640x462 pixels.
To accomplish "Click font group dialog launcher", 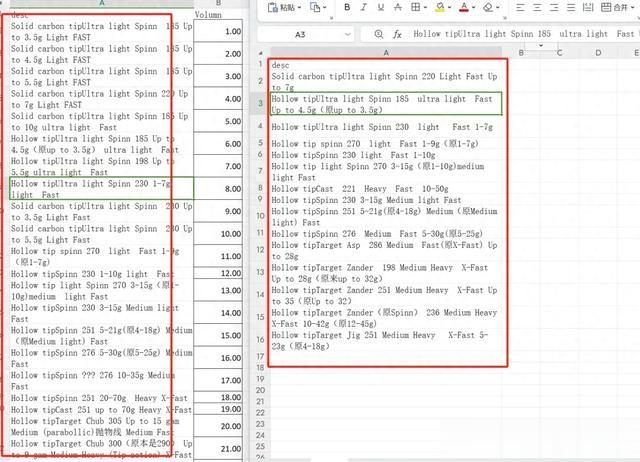I will coord(505,18).
